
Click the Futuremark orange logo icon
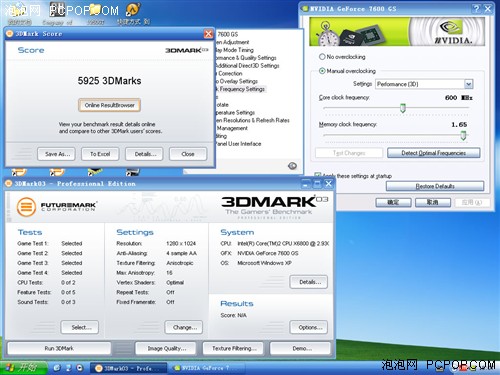pyautogui.click(x=26, y=207)
